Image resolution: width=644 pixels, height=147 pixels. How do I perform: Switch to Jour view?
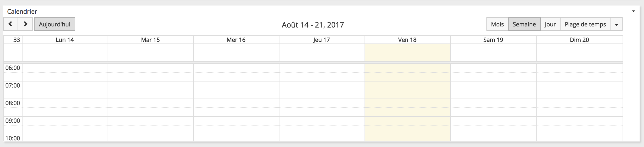pyautogui.click(x=550, y=24)
